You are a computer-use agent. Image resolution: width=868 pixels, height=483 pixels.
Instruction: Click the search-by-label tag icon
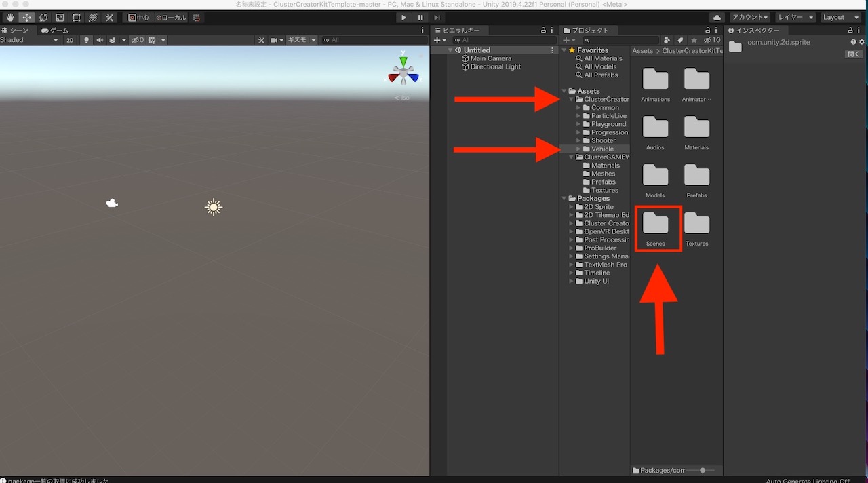[x=679, y=40]
